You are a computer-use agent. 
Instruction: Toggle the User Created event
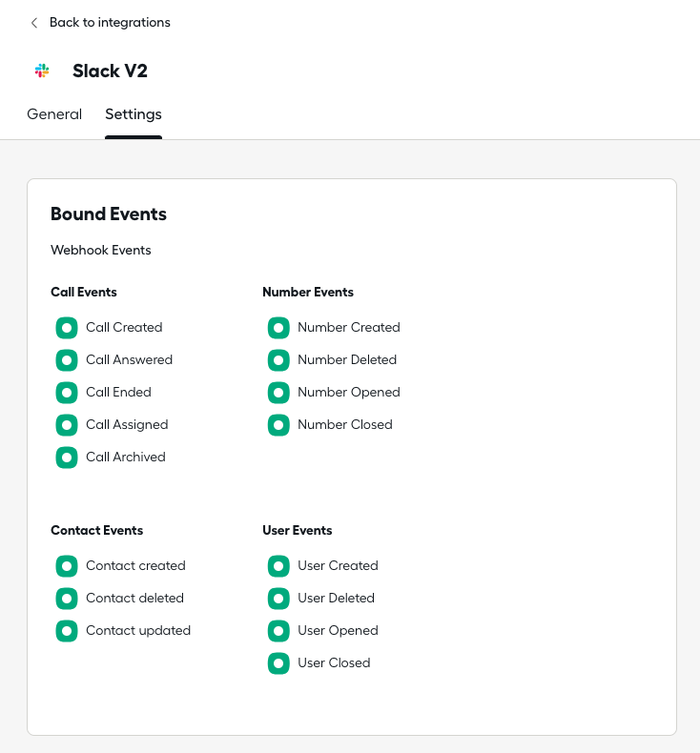click(x=278, y=566)
